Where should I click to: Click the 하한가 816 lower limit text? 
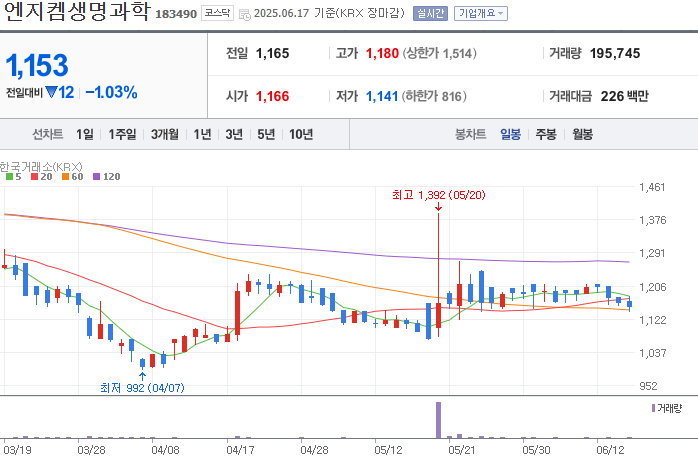(x=434, y=97)
